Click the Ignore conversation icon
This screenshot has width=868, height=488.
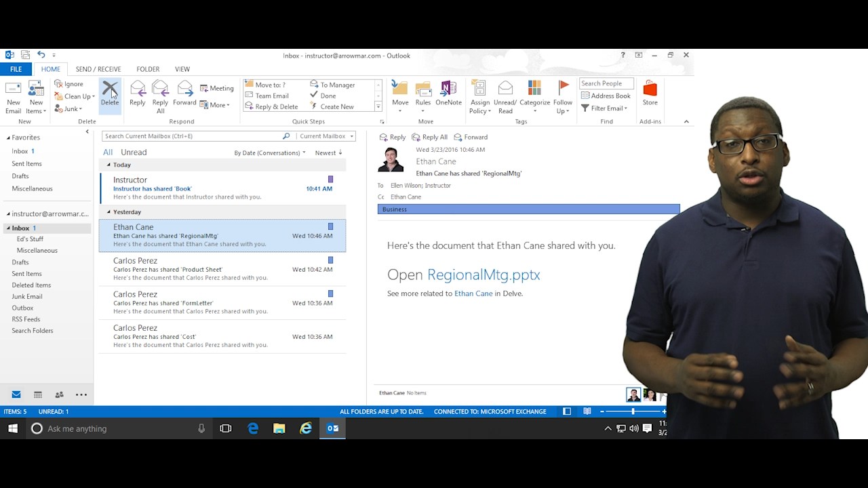click(x=59, y=84)
